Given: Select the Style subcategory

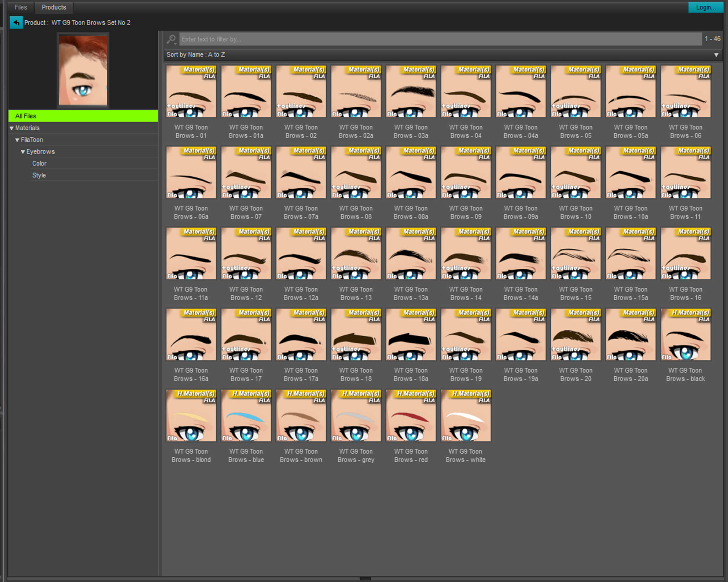Looking at the screenshot, I should (x=39, y=175).
